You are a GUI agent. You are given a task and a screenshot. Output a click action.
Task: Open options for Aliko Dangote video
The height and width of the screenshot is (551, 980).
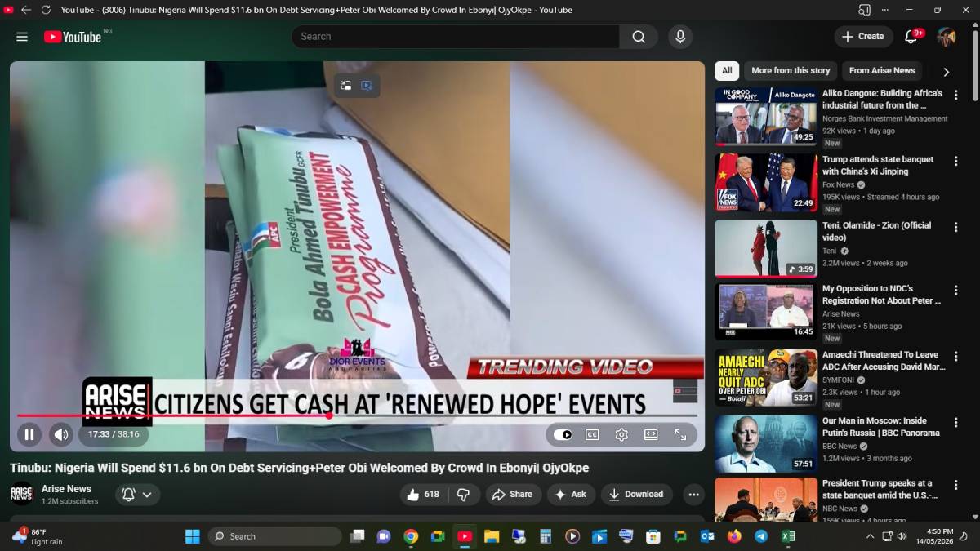pyautogui.click(x=955, y=95)
